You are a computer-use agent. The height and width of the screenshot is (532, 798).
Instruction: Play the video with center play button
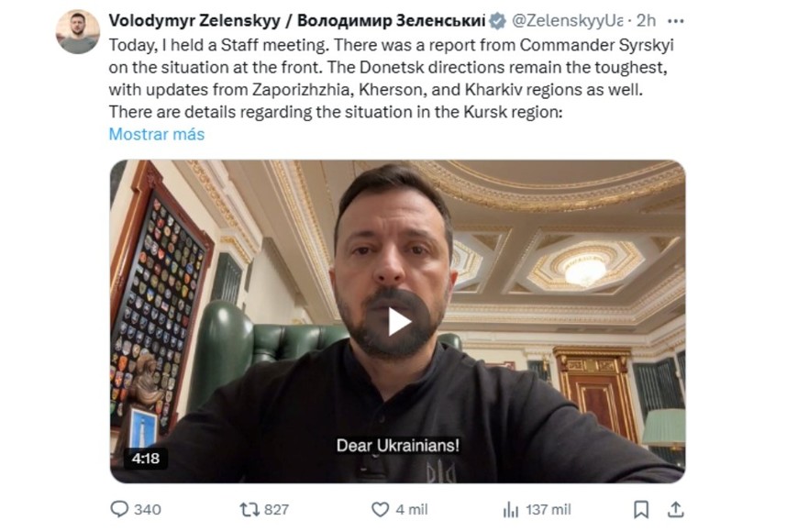tap(398, 322)
